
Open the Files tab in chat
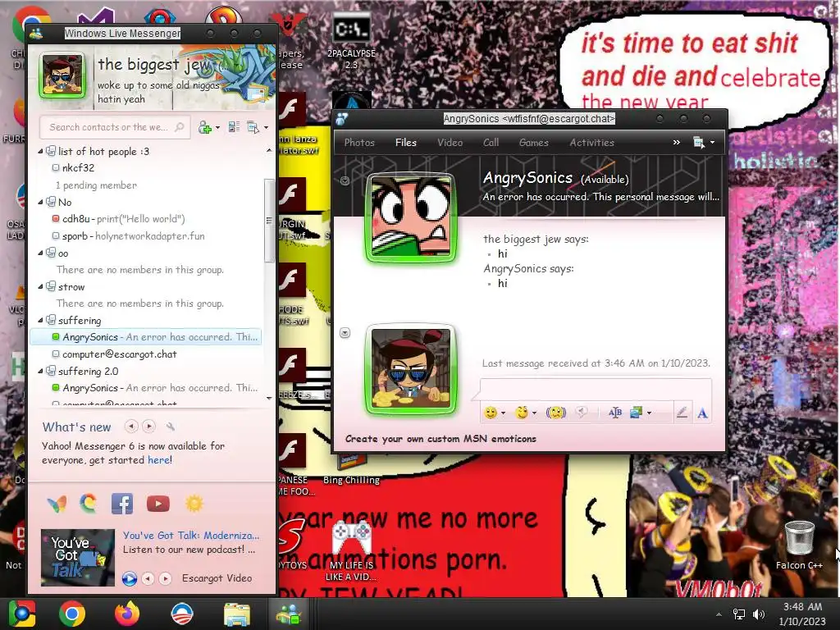pyautogui.click(x=405, y=143)
